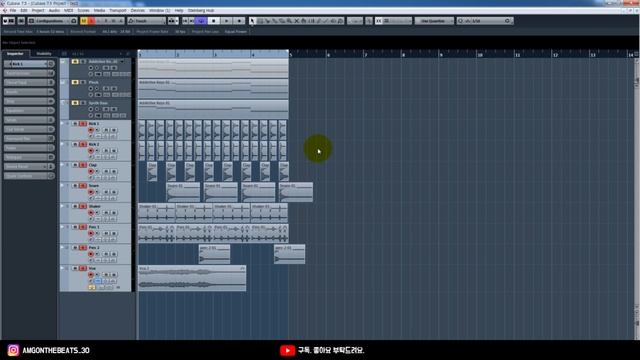This screenshot has width=640, height=360.
Task: Select the first Perc 2 audio event
Action: pos(214,254)
